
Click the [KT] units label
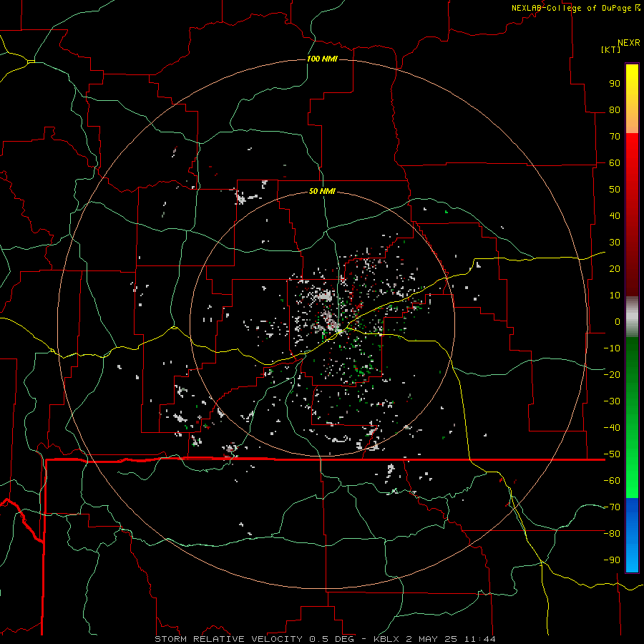[x=611, y=49]
